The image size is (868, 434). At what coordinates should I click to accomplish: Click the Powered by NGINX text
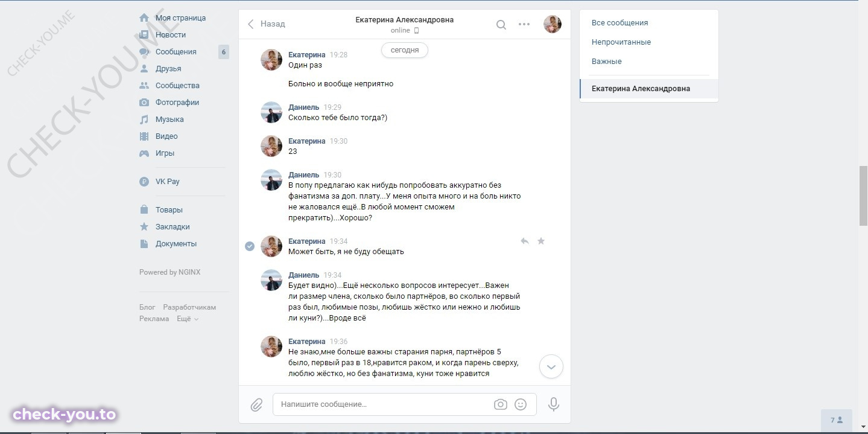[170, 272]
